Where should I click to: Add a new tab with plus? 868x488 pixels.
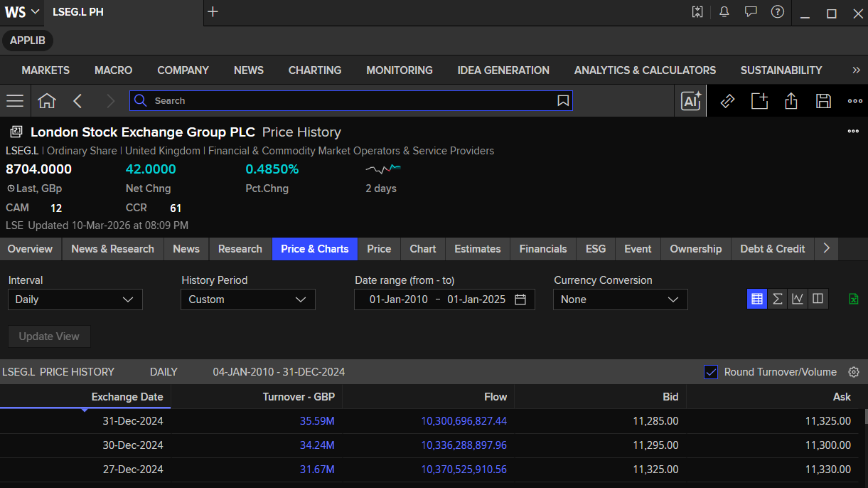tap(213, 12)
